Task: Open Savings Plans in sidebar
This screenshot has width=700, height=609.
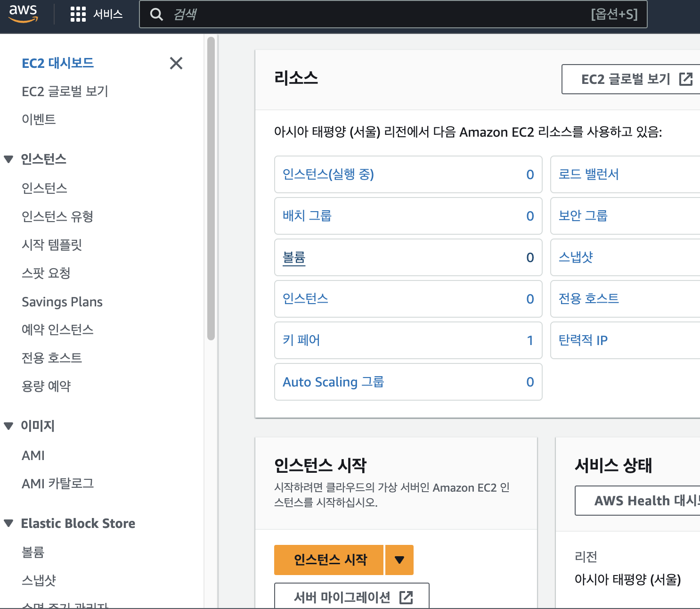Action: pos(62,302)
